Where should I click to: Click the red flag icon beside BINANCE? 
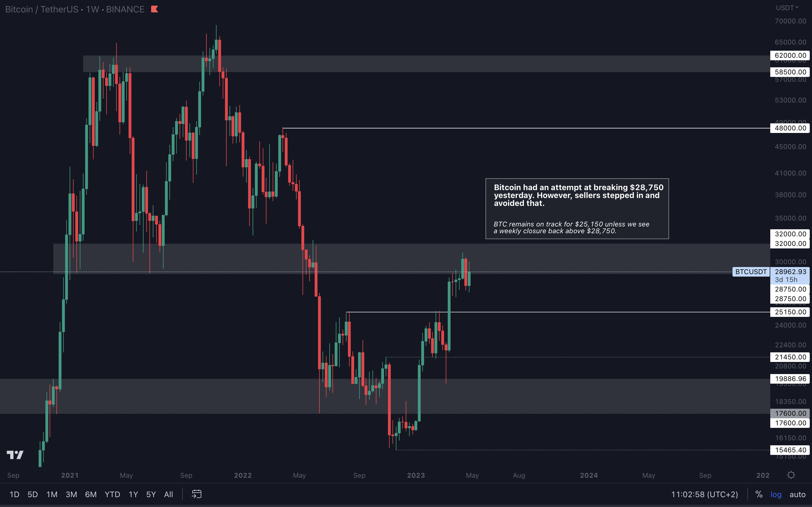point(154,9)
